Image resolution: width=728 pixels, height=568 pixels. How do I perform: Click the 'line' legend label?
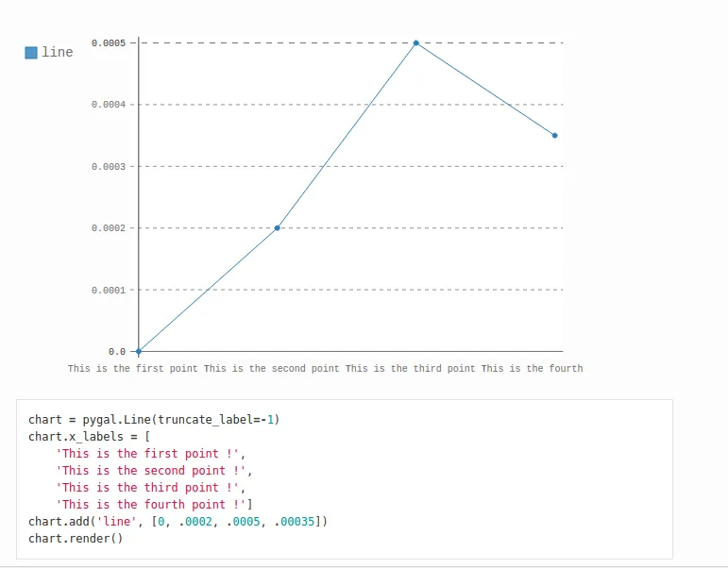(58, 52)
